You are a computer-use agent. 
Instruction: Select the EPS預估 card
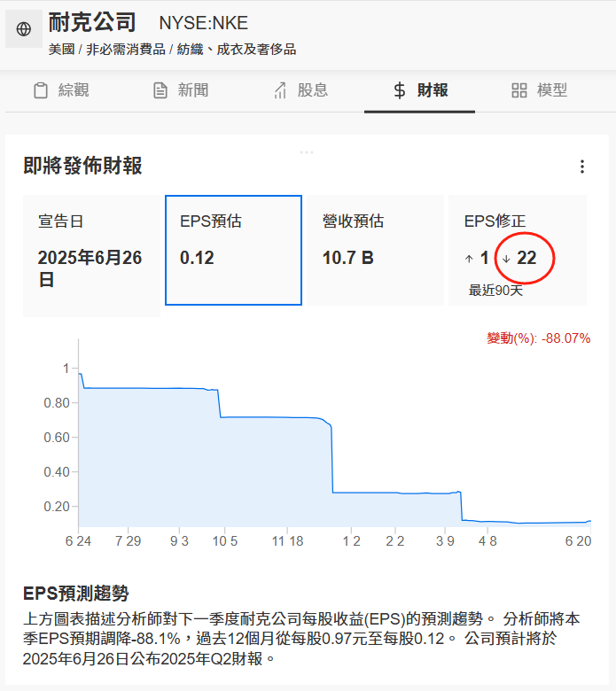coord(233,250)
